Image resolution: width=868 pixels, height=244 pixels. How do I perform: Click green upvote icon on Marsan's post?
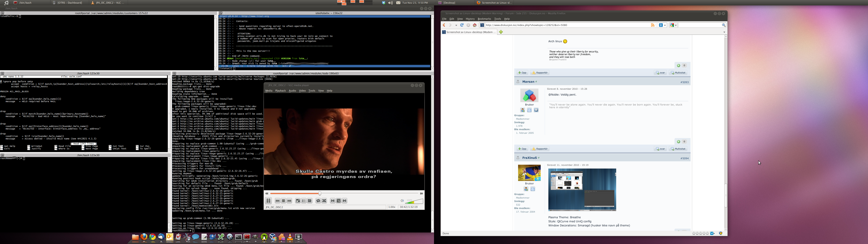(678, 142)
